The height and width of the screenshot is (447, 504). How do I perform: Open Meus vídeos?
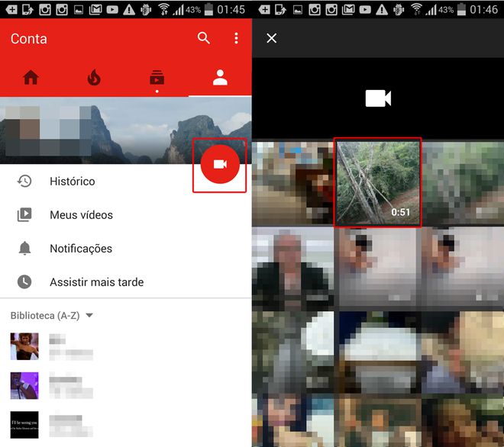point(126,215)
